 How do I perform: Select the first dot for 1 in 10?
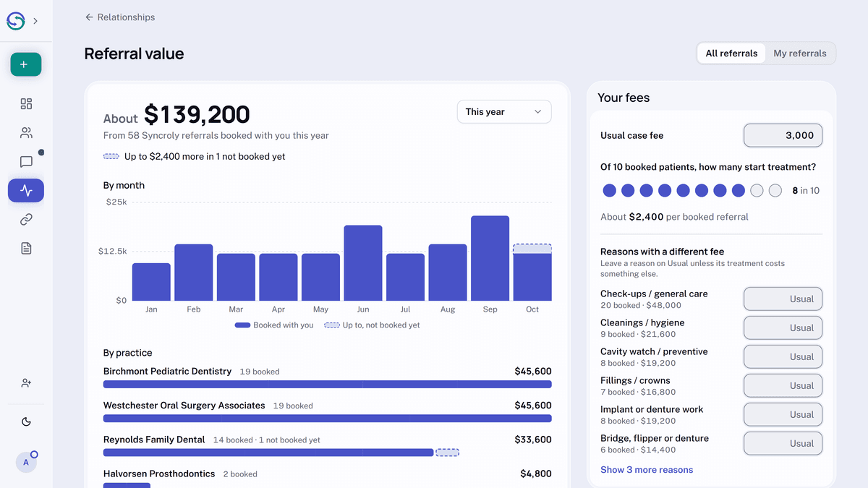coord(610,191)
